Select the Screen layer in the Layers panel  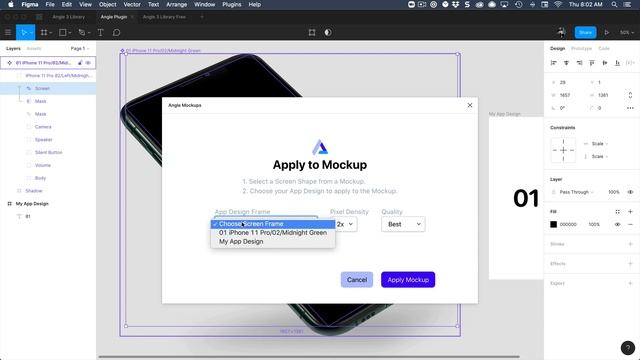coord(48,89)
